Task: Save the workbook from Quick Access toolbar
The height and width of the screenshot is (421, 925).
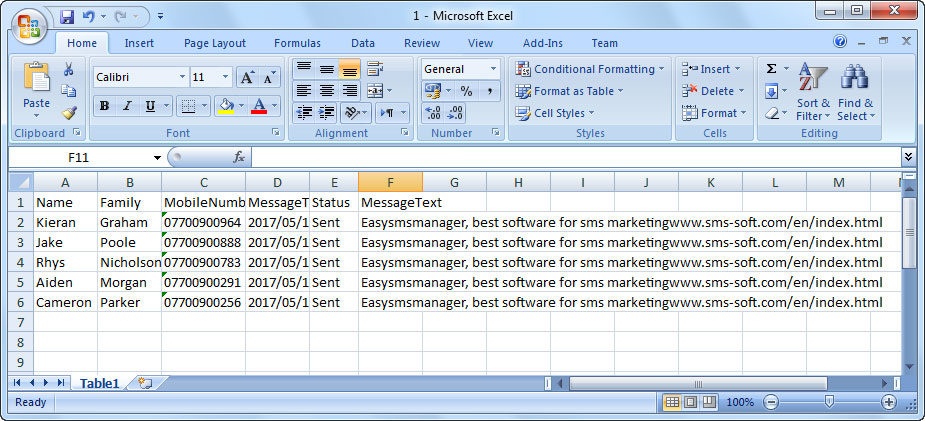Action: coord(67,17)
